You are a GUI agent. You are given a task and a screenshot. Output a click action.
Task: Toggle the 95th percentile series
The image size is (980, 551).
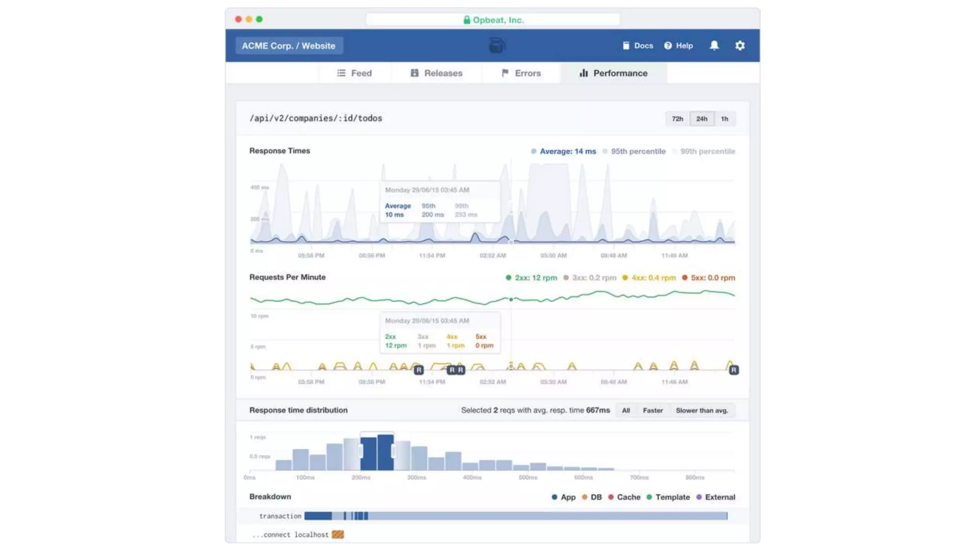pyautogui.click(x=637, y=151)
